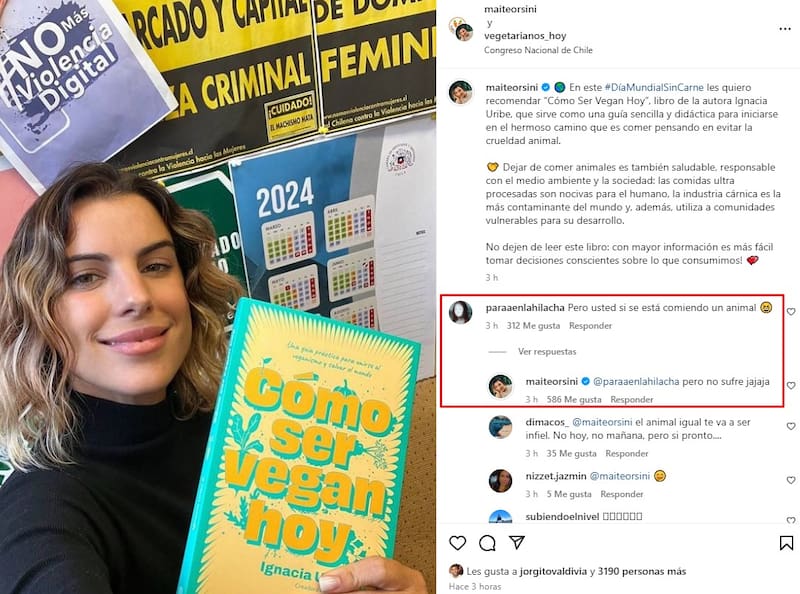Like the post with heart icon
Viewport: 800px width, 594px height.
[458, 542]
